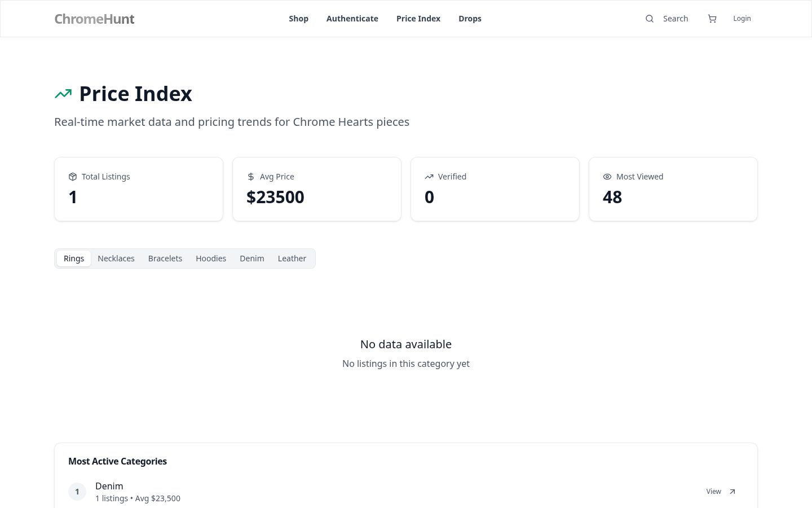Click the green trending-up icon by Price Index title

tap(63, 94)
